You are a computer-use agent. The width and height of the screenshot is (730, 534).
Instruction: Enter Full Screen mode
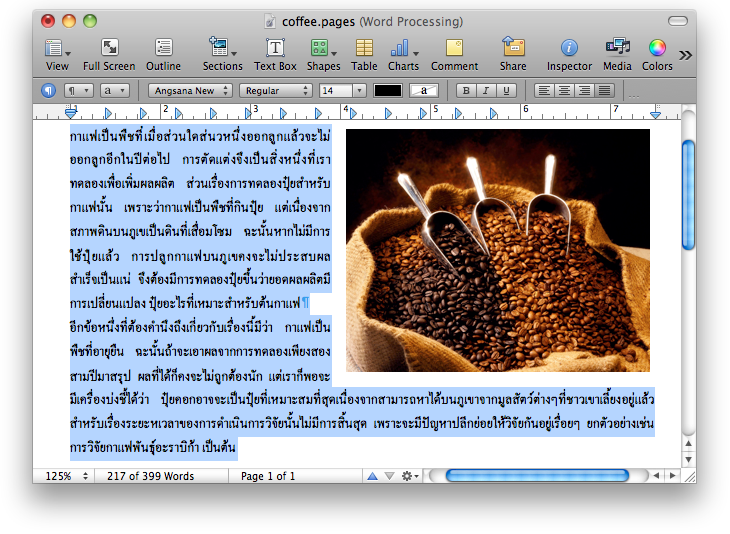[109, 55]
